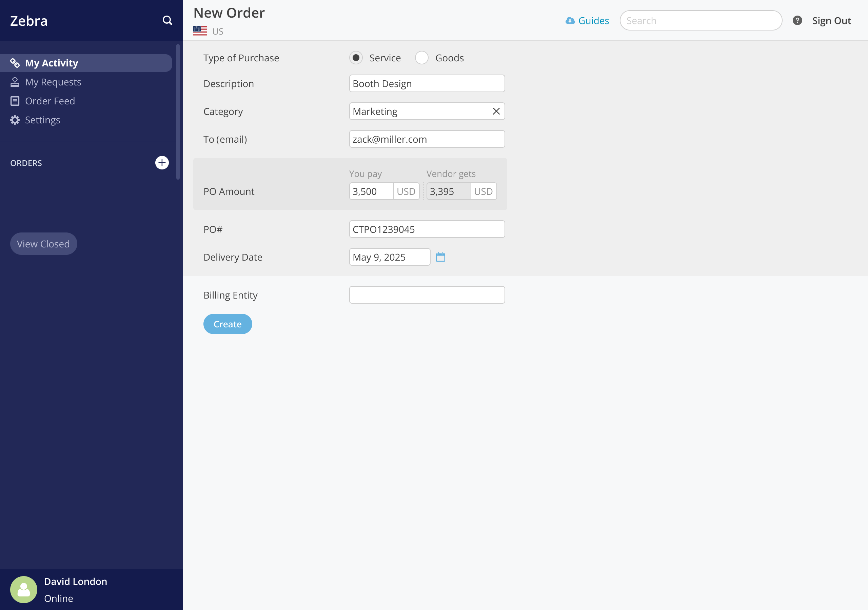Viewport: 868px width, 610px height.
Task: Select the Goods radio button
Action: tap(421, 58)
